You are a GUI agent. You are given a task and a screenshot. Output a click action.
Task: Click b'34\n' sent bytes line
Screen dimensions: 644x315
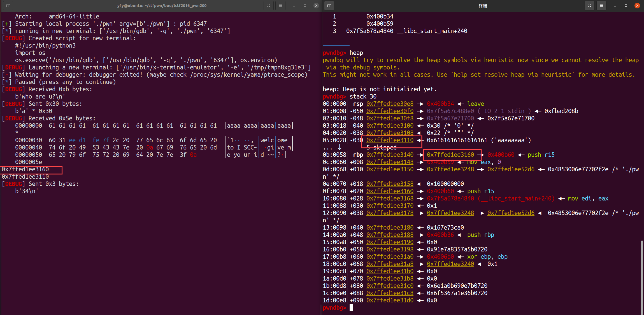coord(27,191)
